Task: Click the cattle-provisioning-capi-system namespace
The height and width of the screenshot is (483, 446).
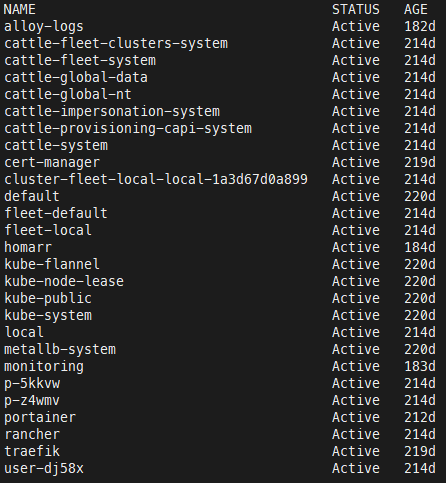Action: click(x=128, y=128)
